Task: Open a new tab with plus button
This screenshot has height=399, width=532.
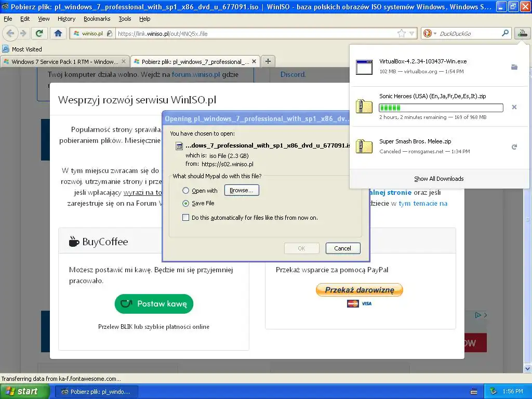Action: tap(268, 61)
